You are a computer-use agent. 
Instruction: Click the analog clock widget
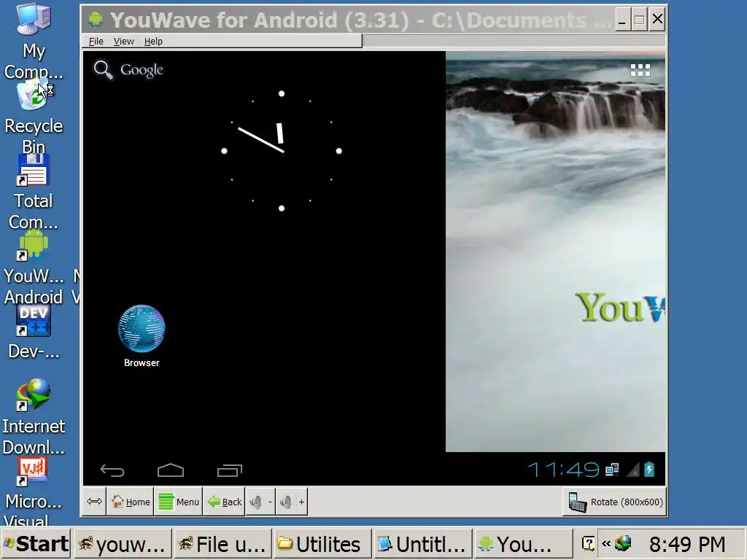(282, 151)
